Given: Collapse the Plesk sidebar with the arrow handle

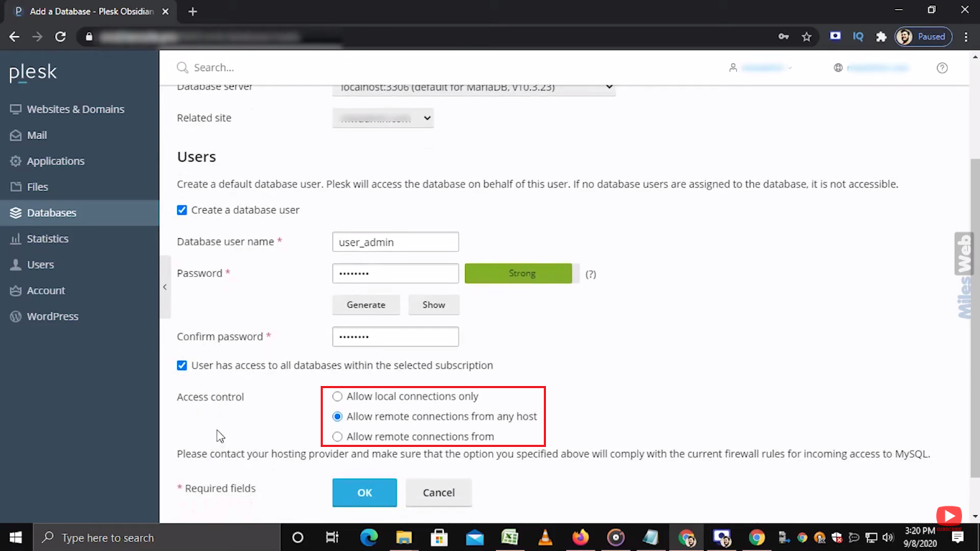Looking at the screenshot, I should click(x=165, y=287).
